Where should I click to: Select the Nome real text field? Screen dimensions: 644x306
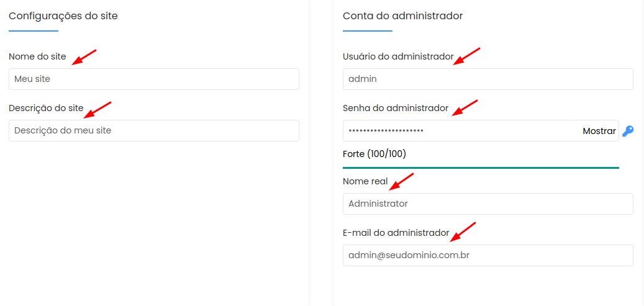tap(488, 204)
